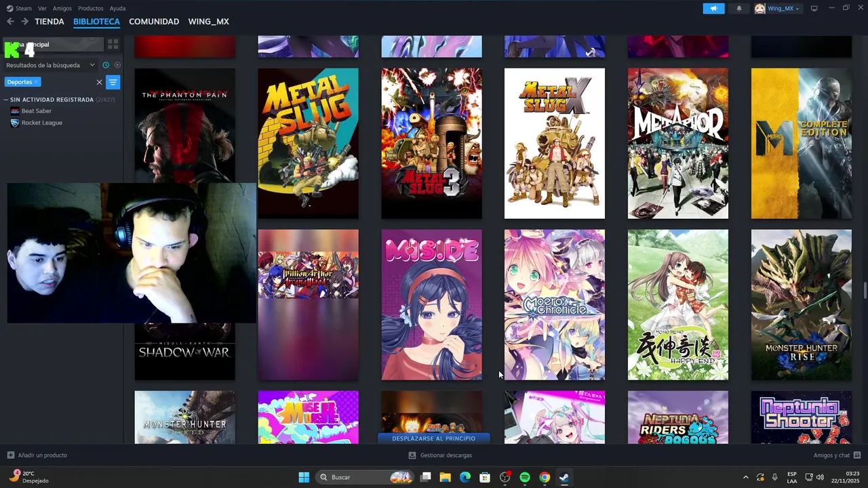
Task: Open the Amigos menu
Action: [62, 8]
